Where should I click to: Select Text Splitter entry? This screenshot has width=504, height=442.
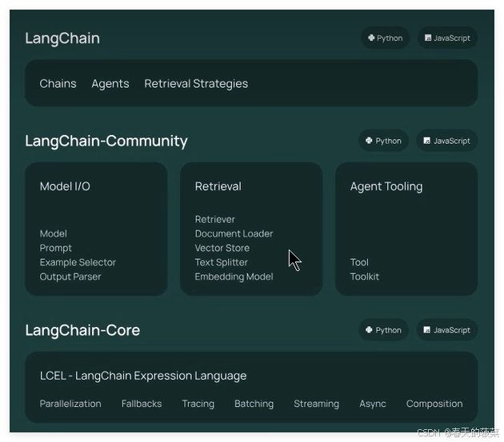tap(221, 262)
